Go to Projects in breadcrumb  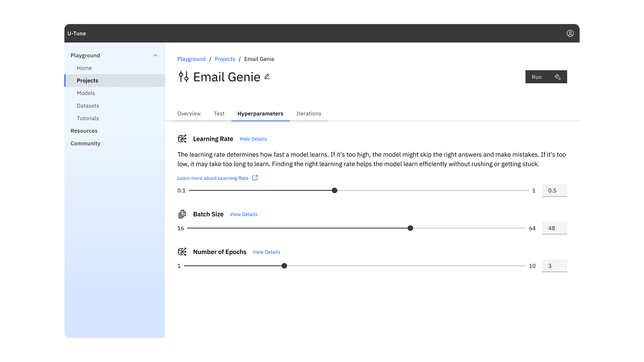[x=225, y=59]
